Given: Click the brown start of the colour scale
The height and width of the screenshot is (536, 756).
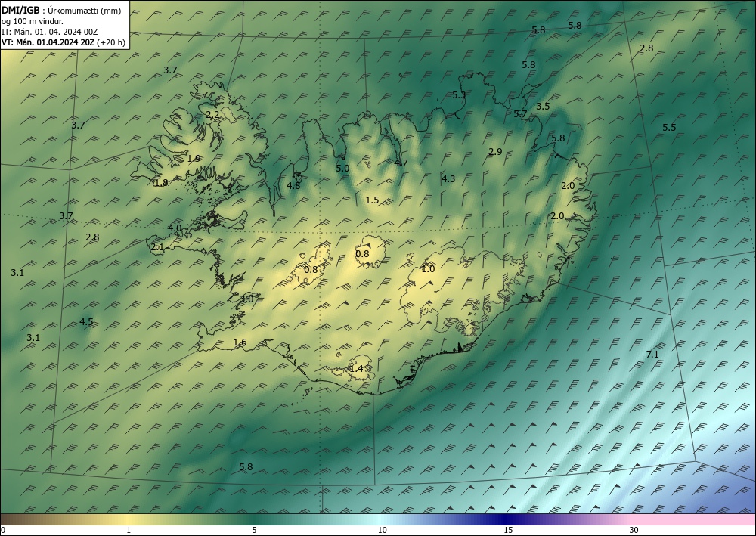Looking at the screenshot, I should (20, 519).
